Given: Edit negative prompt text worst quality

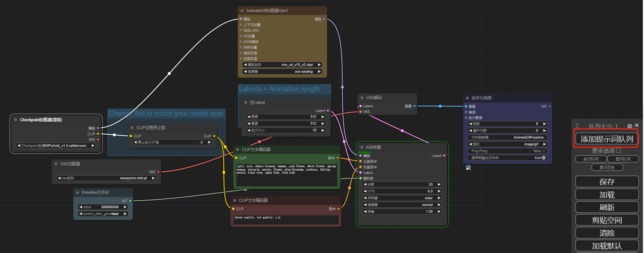Looking at the screenshot, I should pos(286,219).
